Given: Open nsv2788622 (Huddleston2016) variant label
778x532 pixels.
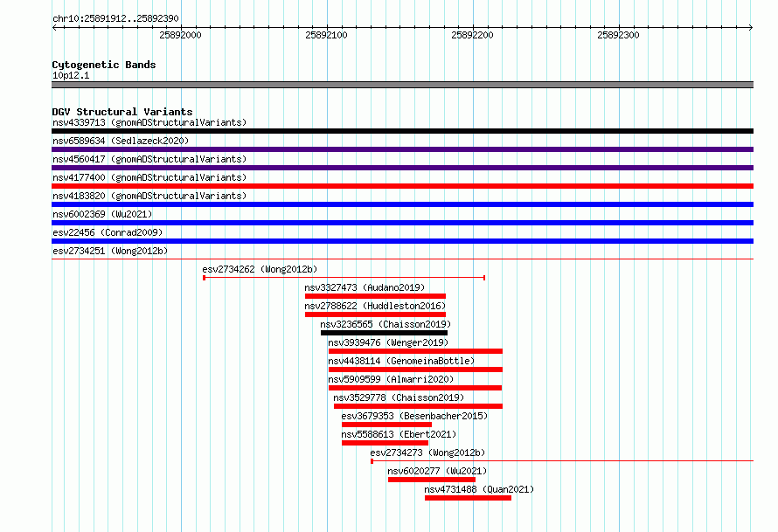Looking at the screenshot, I should [375, 306].
